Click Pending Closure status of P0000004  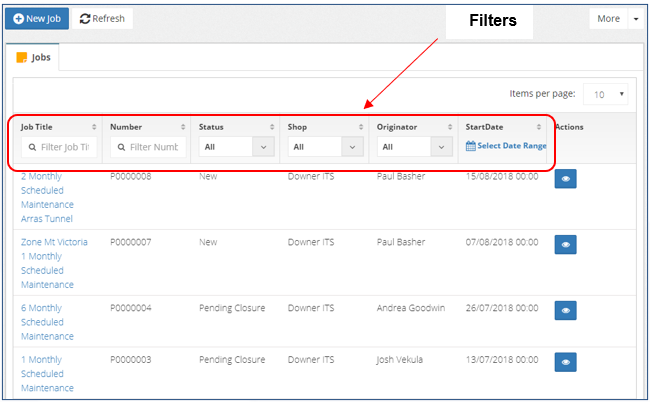pyautogui.click(x=232, y=308)
